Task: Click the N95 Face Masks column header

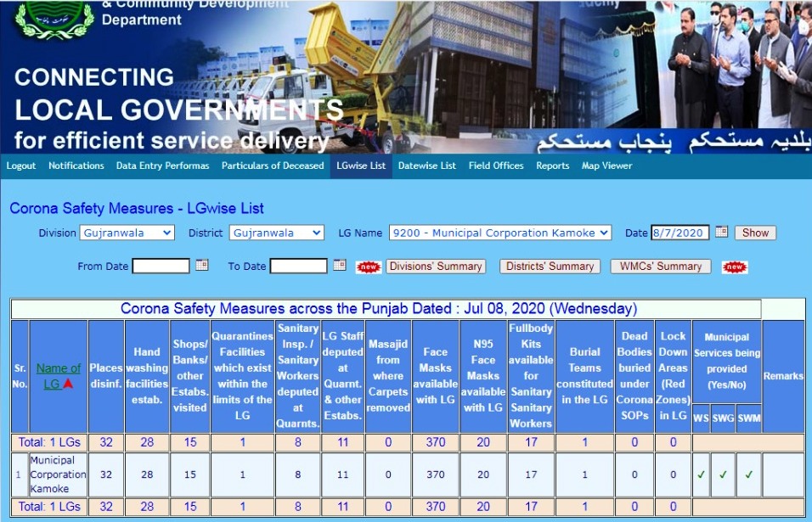Action: point(483,376)
